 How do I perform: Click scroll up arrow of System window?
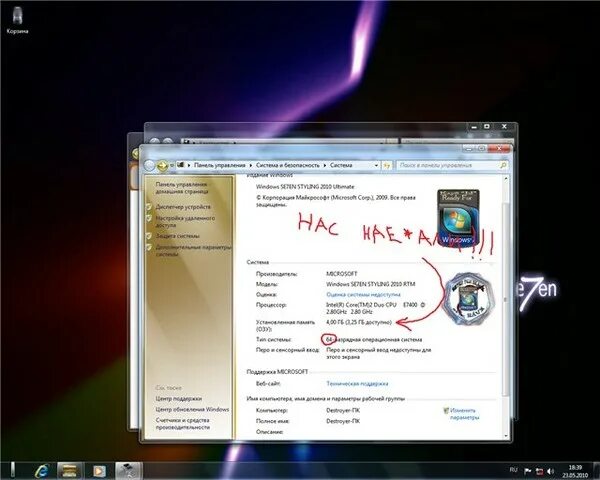click(x=505, y=178)
